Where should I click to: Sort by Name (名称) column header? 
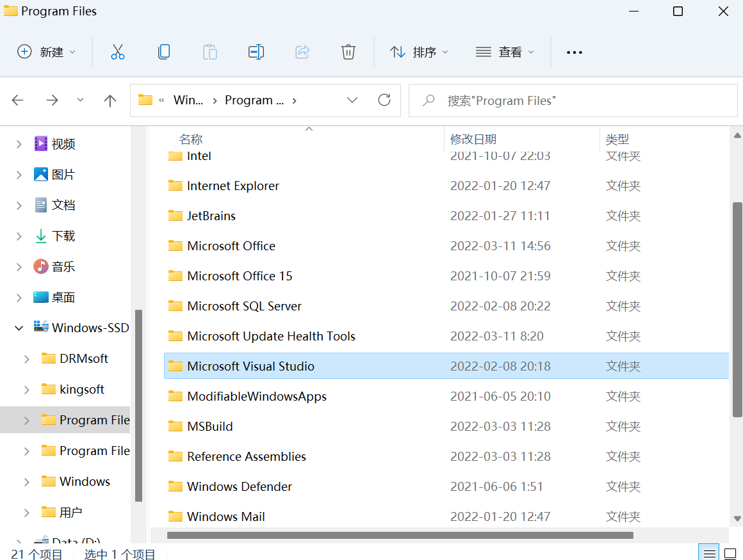(191, 139)
